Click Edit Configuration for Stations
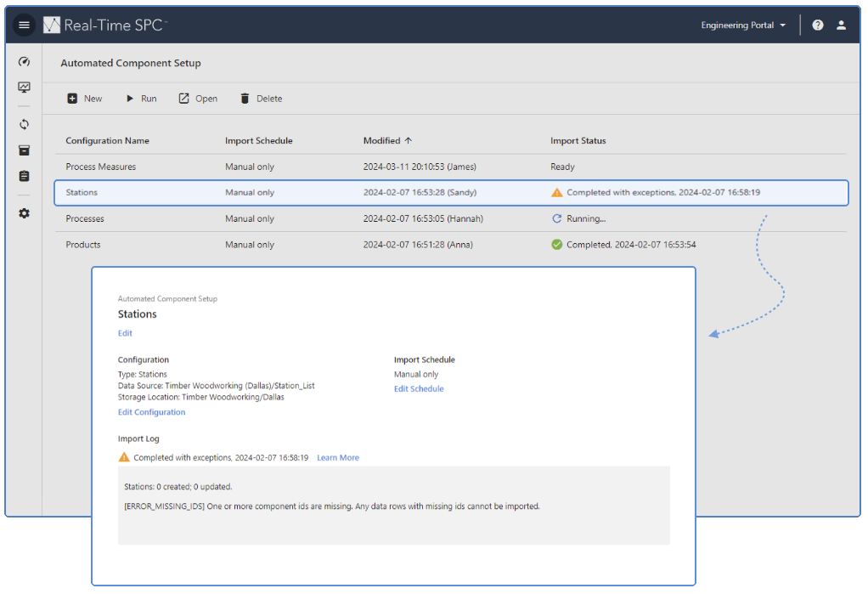The image size is (868, 594). tap(151, 411)
